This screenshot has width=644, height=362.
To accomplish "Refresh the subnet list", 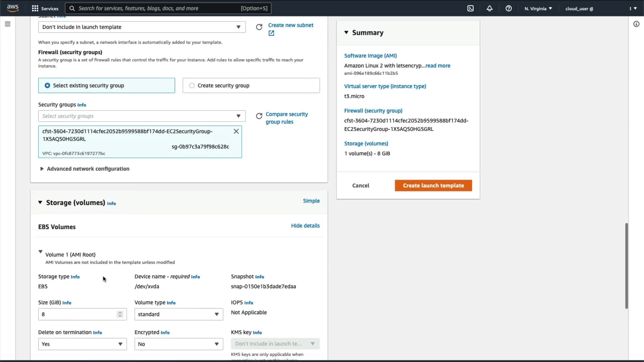I will [259, 27].
